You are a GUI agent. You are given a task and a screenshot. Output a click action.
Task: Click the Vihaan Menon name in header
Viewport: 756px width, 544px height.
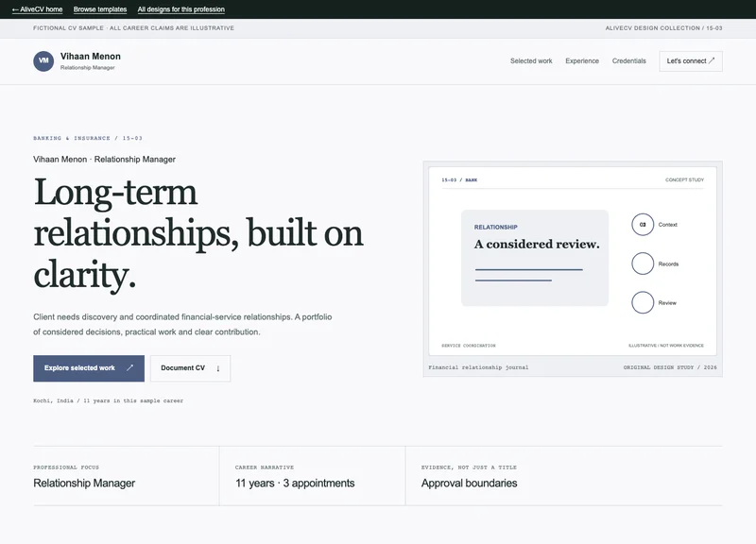click(x=91, y=57)
